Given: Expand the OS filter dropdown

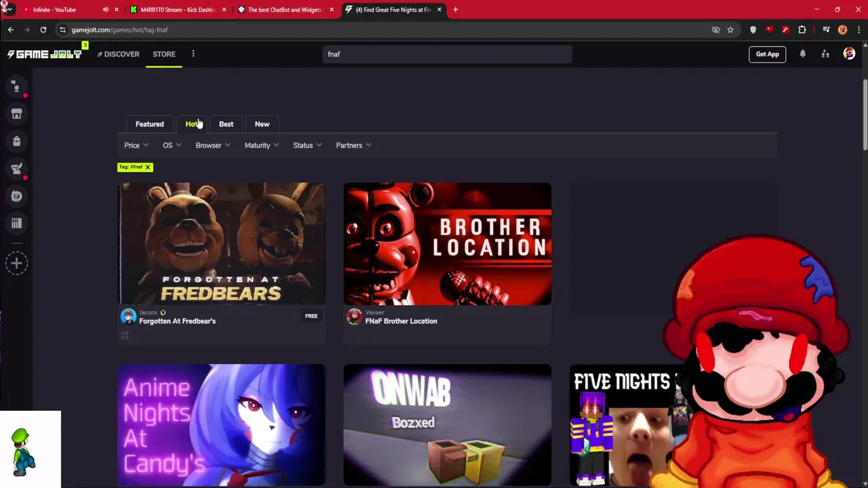Looking at the screenshot, I should point(172,145).
